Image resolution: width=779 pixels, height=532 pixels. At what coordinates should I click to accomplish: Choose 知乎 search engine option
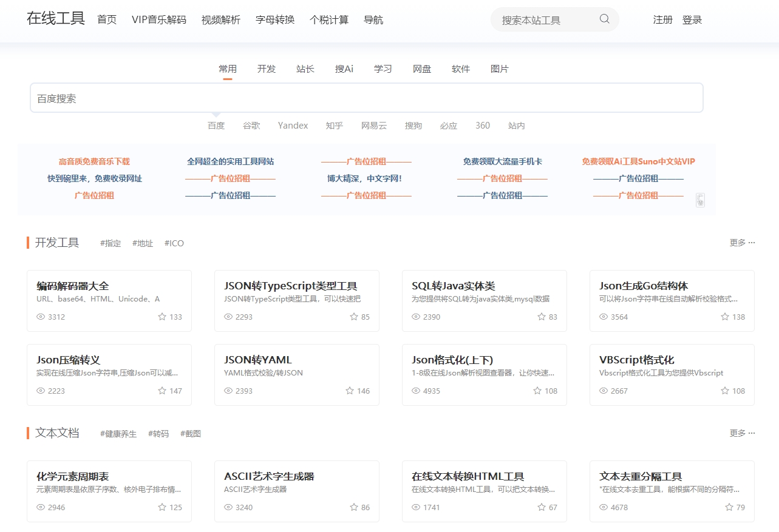[x=335, y=126]
